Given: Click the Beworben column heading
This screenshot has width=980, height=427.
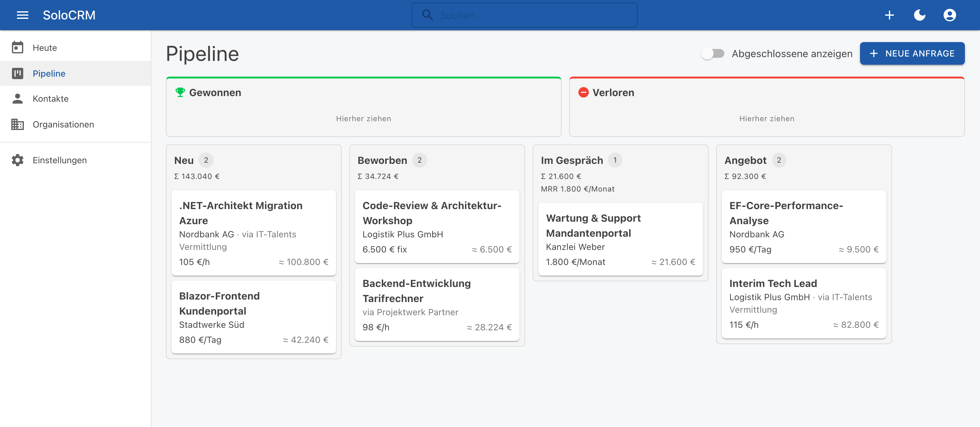Looking at the screenshot, I should (x=382, y=160).
